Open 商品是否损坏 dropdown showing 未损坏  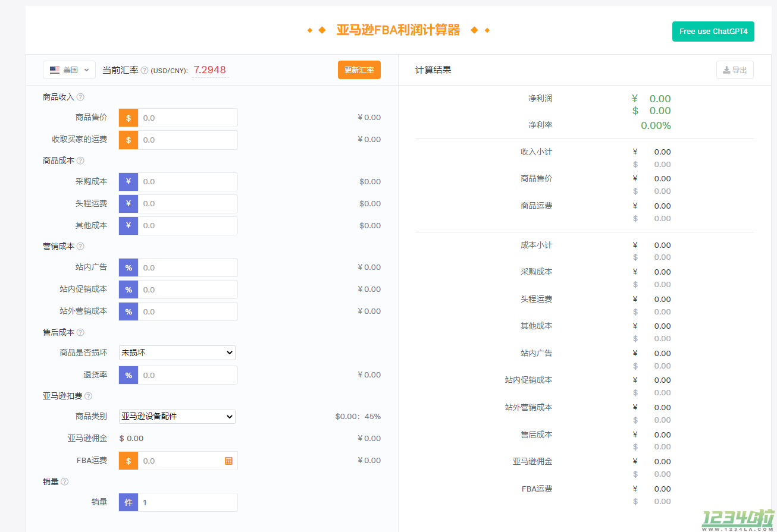[177, 352]
